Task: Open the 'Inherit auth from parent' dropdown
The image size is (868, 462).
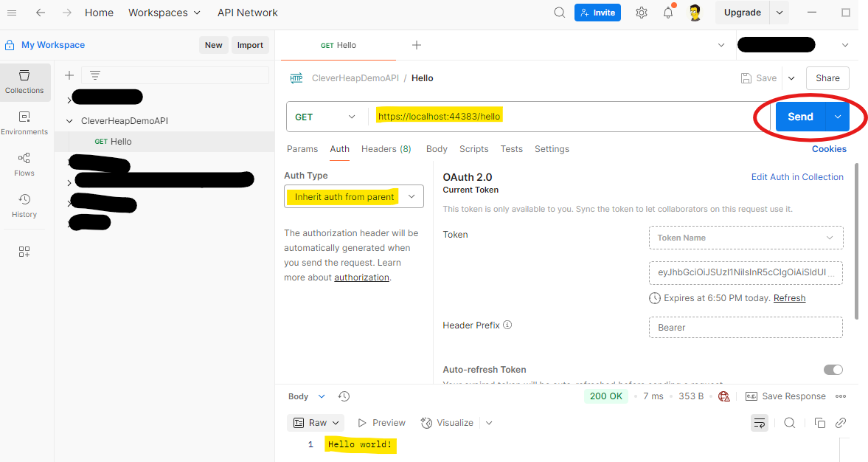Action: coord(353,196)
